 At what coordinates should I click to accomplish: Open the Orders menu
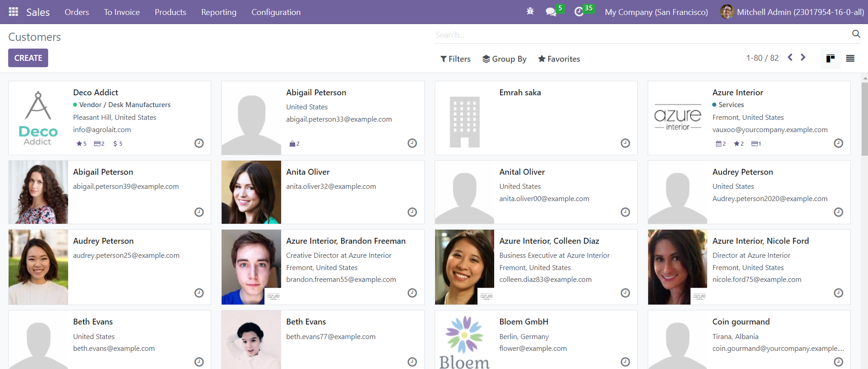(x=77, y=12)
